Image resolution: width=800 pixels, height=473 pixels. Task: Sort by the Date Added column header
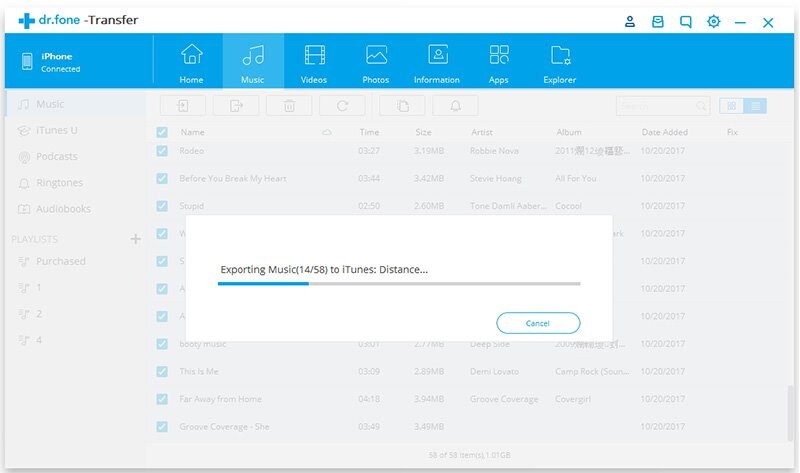point(665,132)
